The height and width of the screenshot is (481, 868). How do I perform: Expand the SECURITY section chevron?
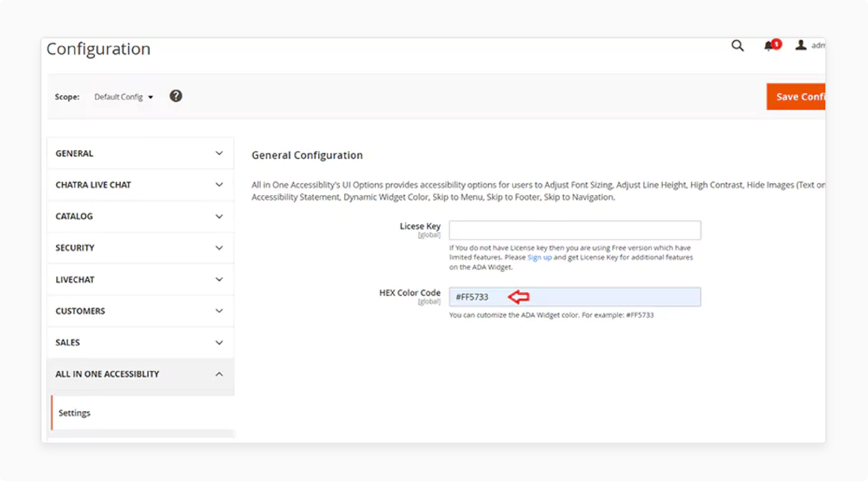[219, 248]
